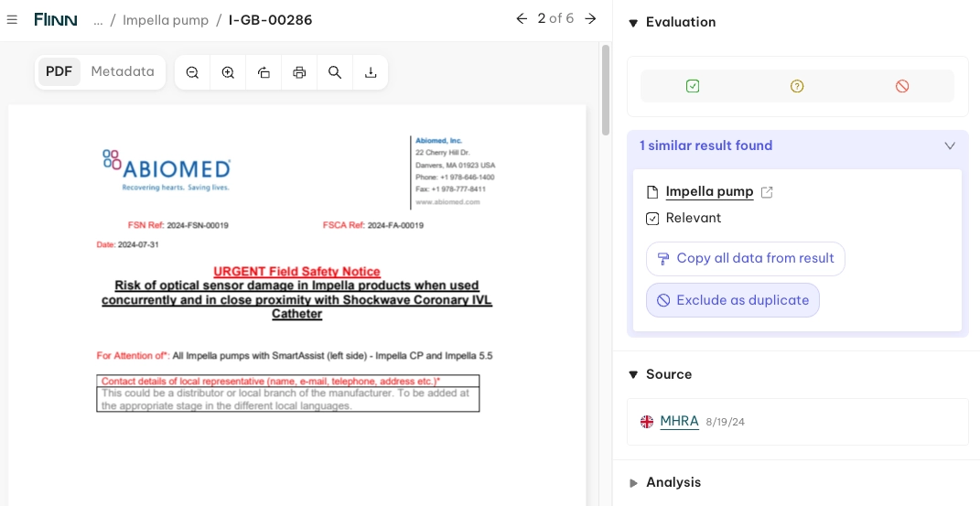Collapse the Evaluation section

pos(633,23)
